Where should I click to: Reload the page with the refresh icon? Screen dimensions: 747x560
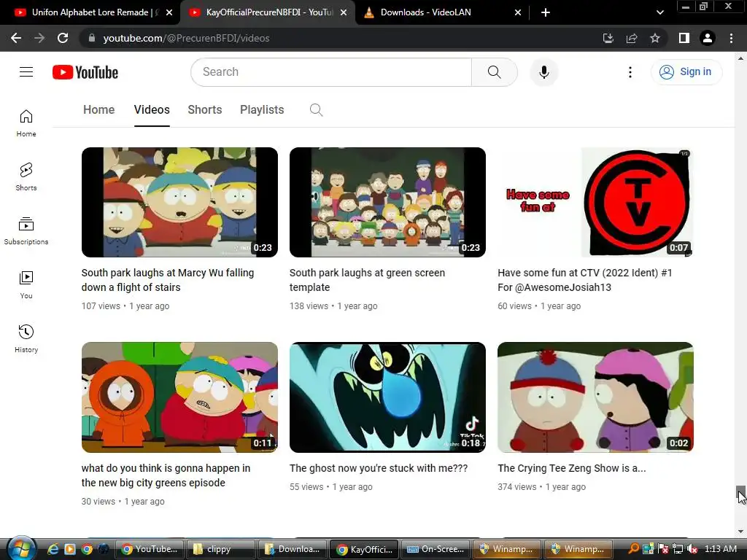pos(63,38)
